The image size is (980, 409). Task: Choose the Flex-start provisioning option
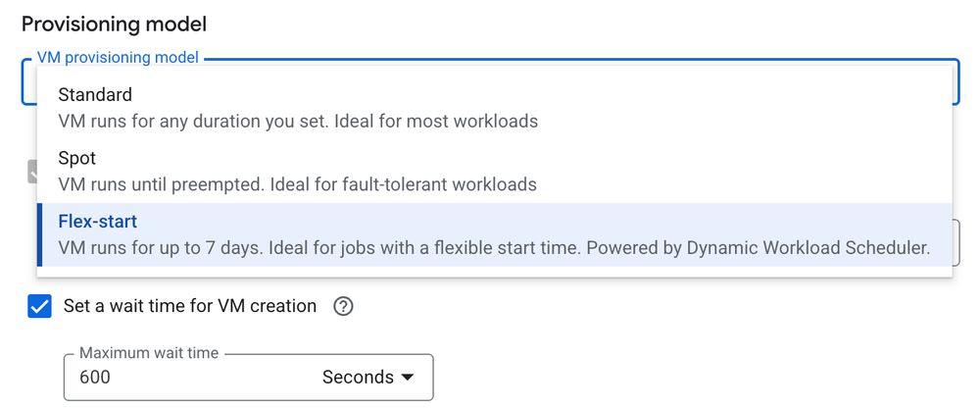[x=98, y=222]
